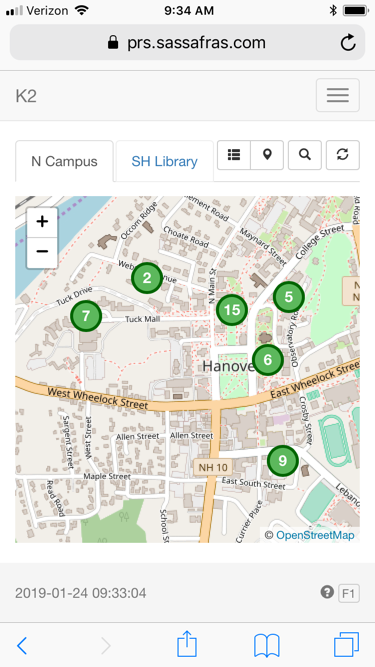
Task: Select the map pin view icon
Action: 267,155
